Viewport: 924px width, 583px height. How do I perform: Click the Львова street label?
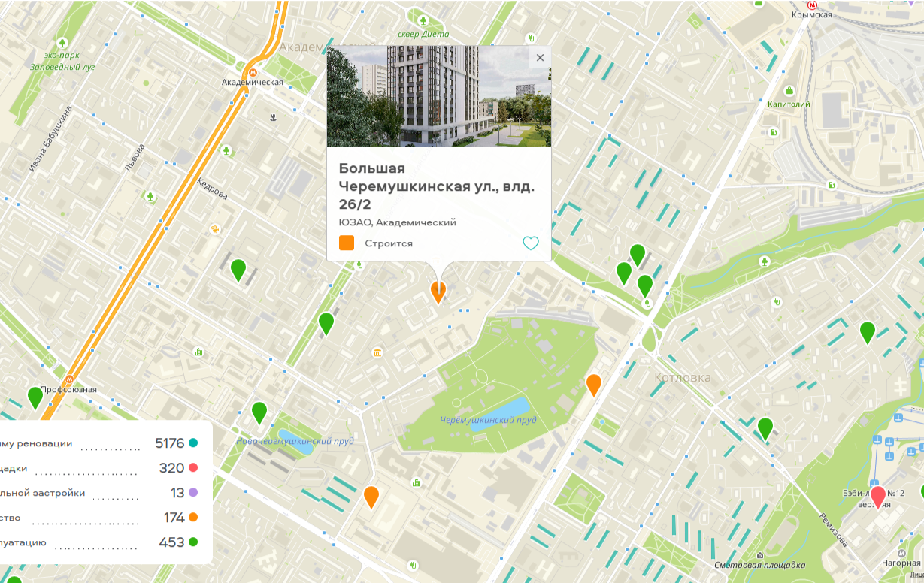coord(135,157)
